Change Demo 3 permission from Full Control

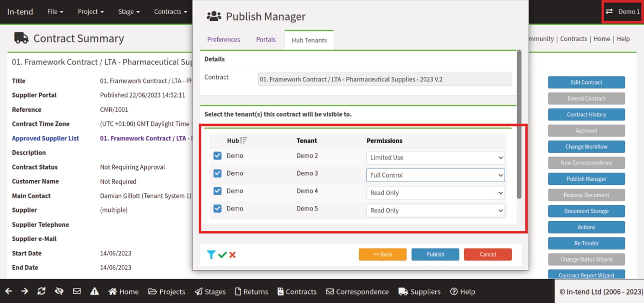[435, 175]
